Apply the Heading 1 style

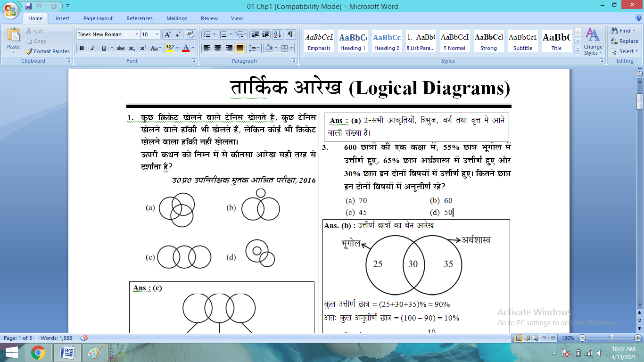click(353, 41)
